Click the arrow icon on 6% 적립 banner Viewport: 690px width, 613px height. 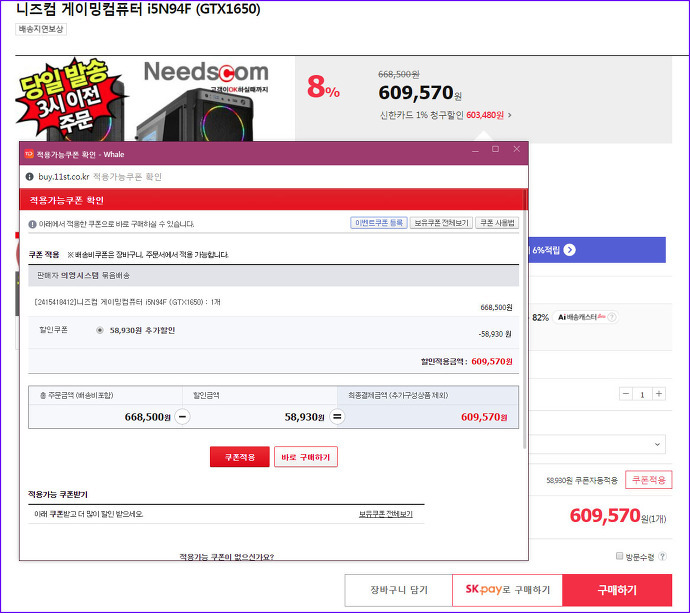click(x=569, y=250)
